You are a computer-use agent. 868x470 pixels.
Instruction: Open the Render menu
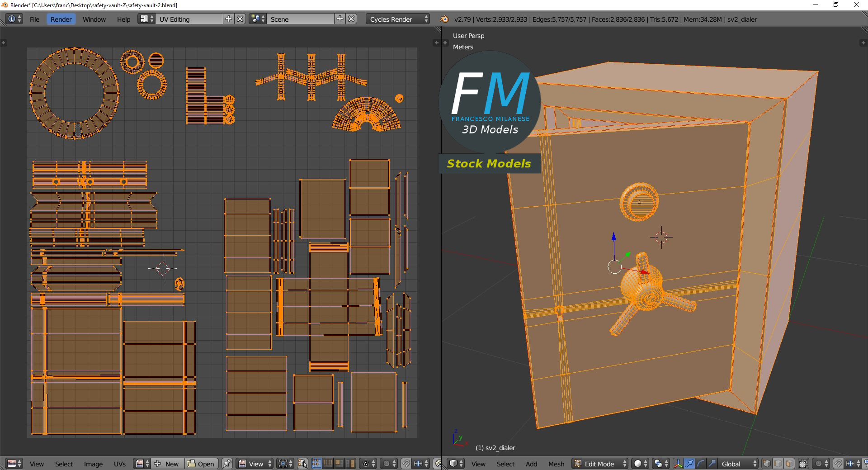pos(61,19)
